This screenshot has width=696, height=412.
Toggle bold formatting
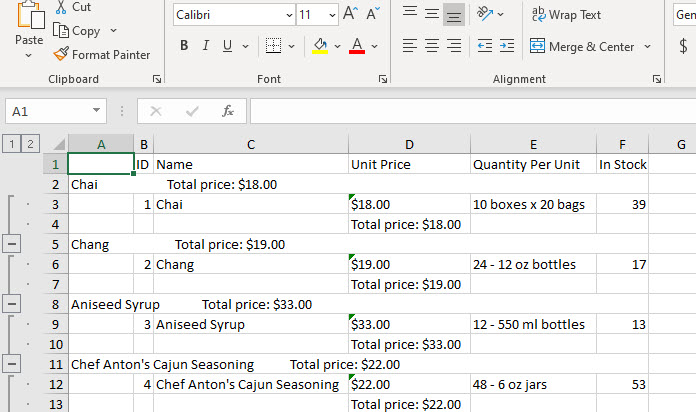coord(184,46)
